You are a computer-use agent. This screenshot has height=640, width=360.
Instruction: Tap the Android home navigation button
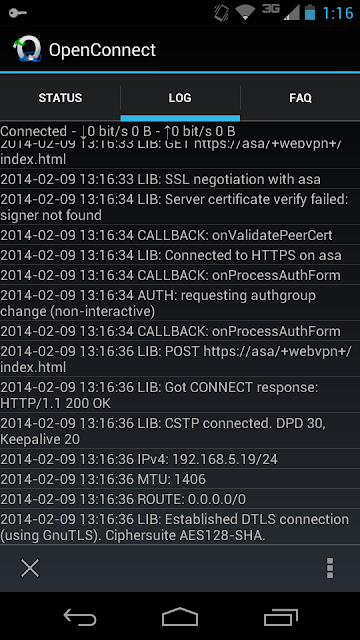point(180,617)
